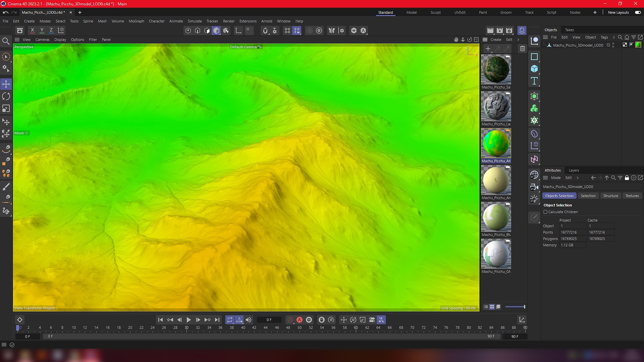This screenshot has width=644, height=362.
Task: Add a Camera object
Action: pos(534,187)
